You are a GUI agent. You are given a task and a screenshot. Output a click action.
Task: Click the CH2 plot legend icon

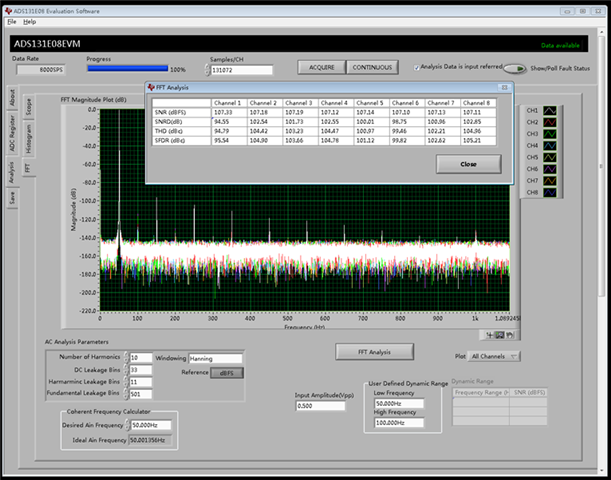pyautogui.click(x=550, y=122)
